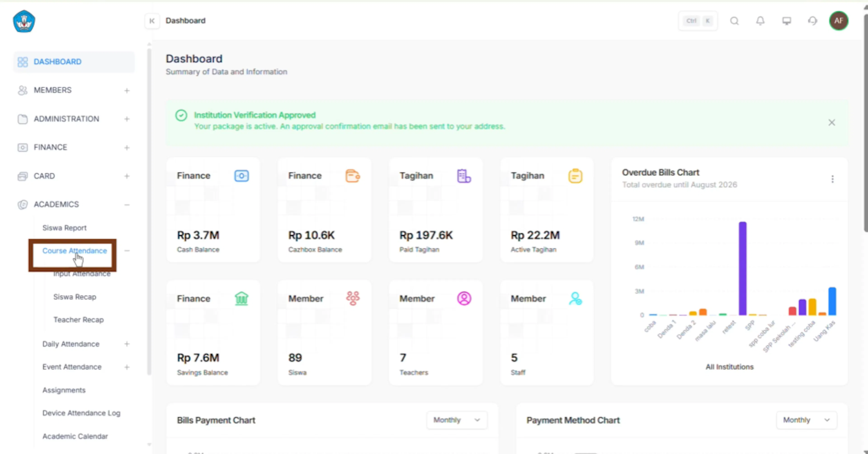Click the Summary of Data and Information subtitle

click(226, 72)
